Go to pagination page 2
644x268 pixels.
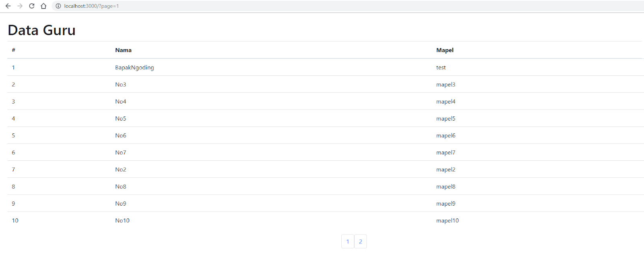(x=361, y=241)
